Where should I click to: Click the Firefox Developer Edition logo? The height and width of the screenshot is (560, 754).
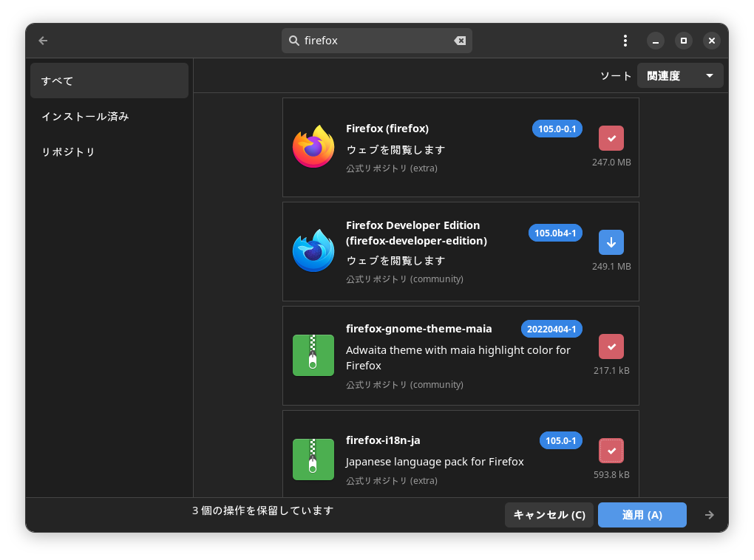click(x=313, y=251)
